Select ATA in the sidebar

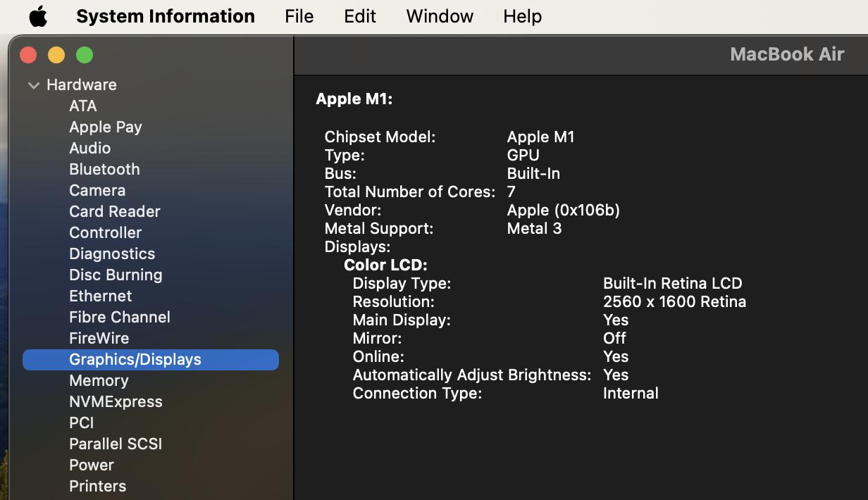(83, 106)
